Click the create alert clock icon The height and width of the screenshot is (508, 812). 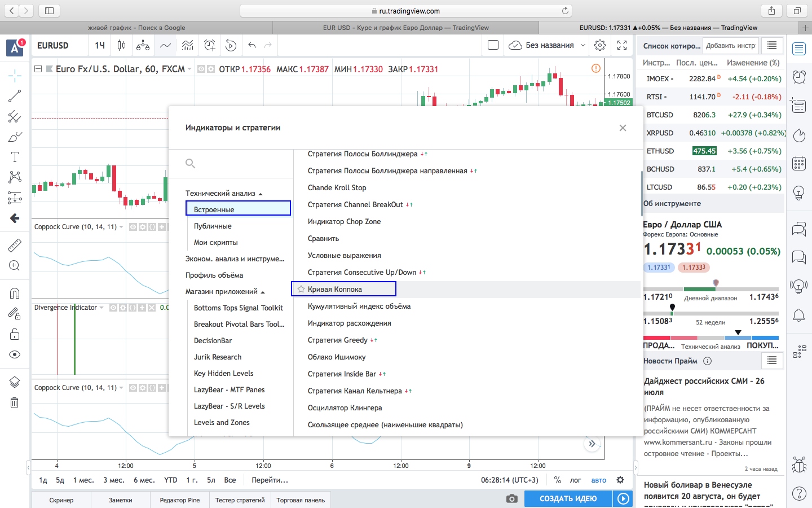click(210, 45)
